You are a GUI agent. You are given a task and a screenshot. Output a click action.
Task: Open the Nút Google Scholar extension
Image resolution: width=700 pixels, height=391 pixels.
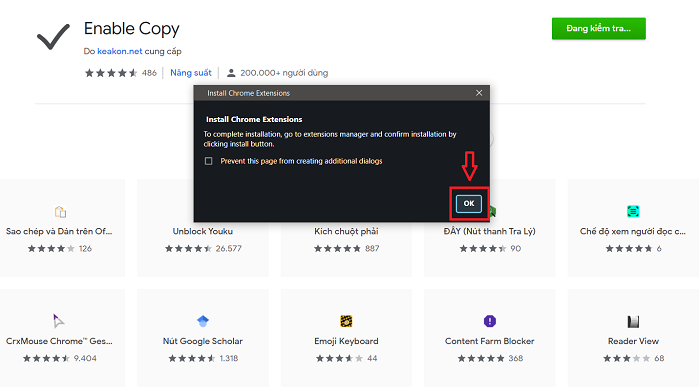(203, 341)
